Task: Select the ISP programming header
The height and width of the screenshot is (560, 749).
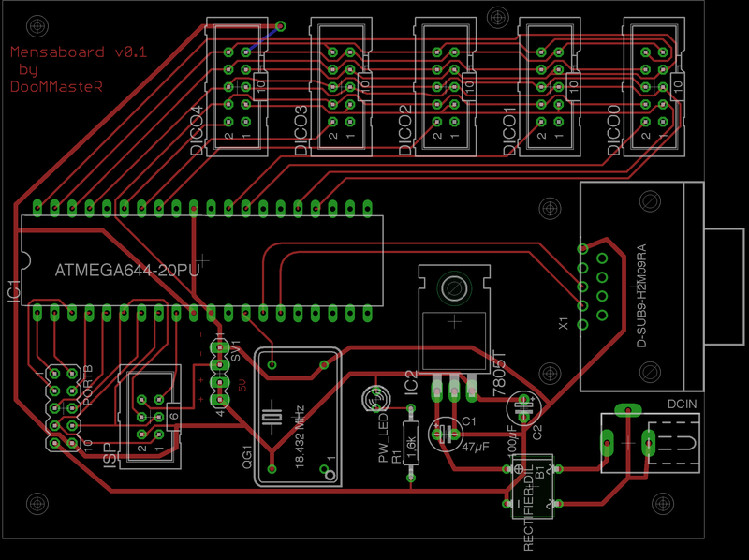Action: [147, 408]
